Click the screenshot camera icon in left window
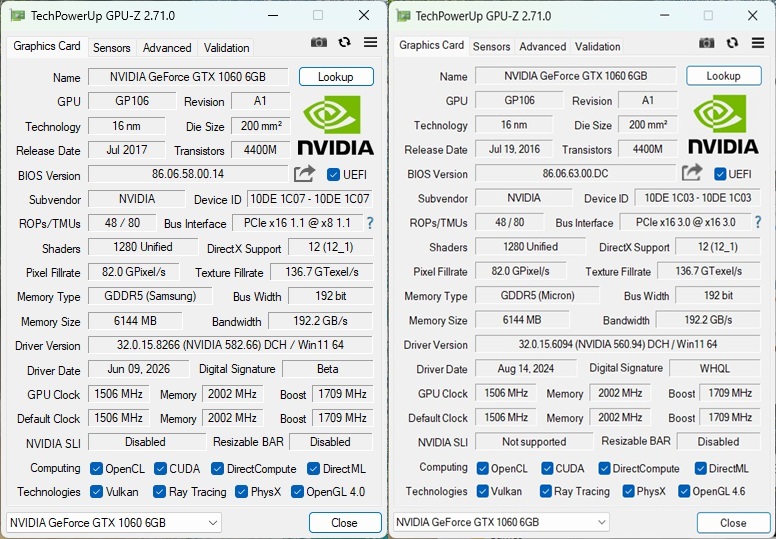 coord(319,43)
